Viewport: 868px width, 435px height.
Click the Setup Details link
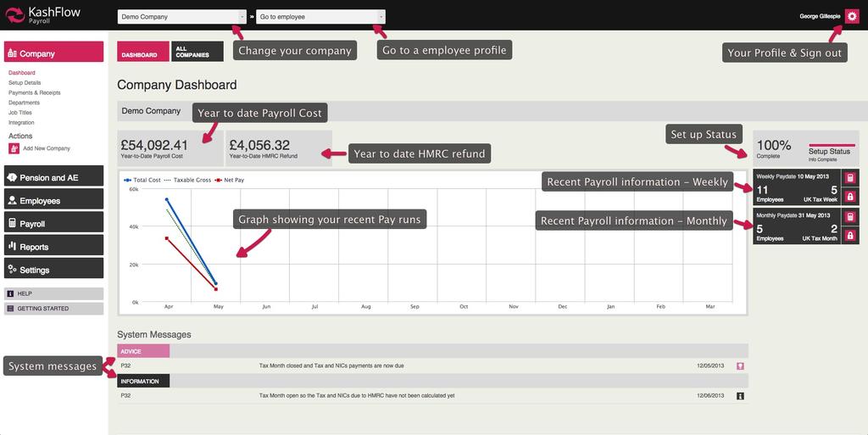tap(25, 83)
